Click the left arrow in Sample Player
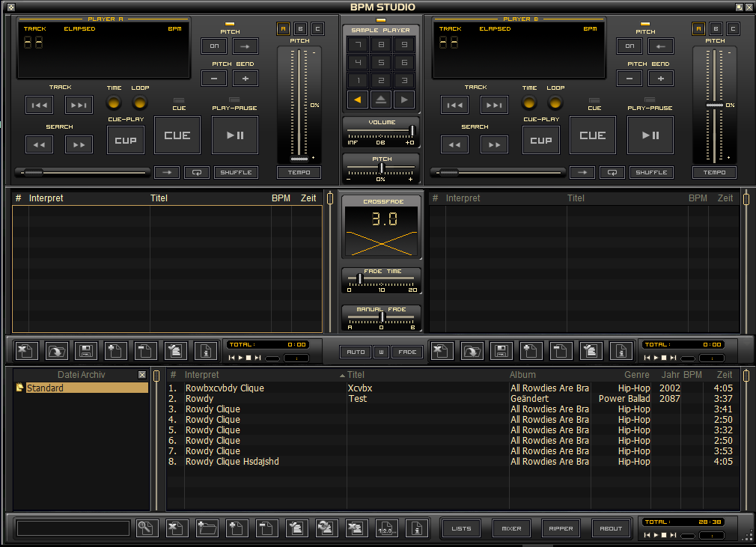The height and width of the screenshot is (547, 756). [x=357, y=99]
